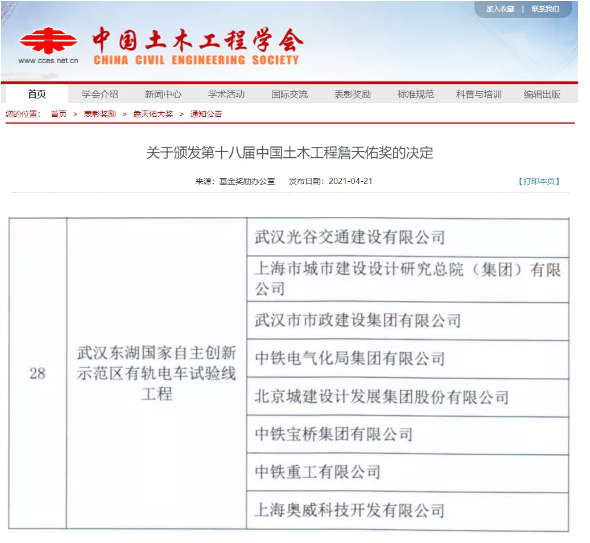Select the 标准规范 menu item

click(416, 94)
